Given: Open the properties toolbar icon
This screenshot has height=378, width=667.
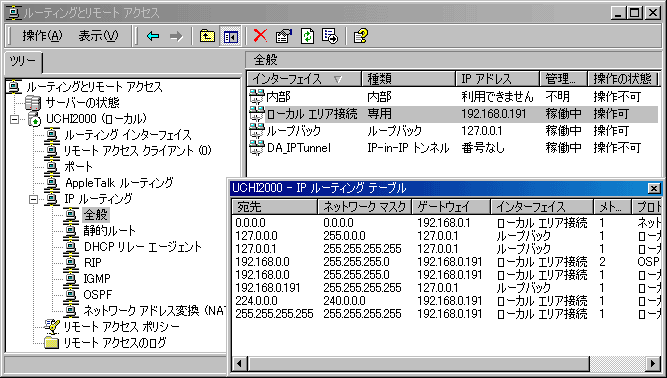Looking at the screenshot, I should [284, 36].
